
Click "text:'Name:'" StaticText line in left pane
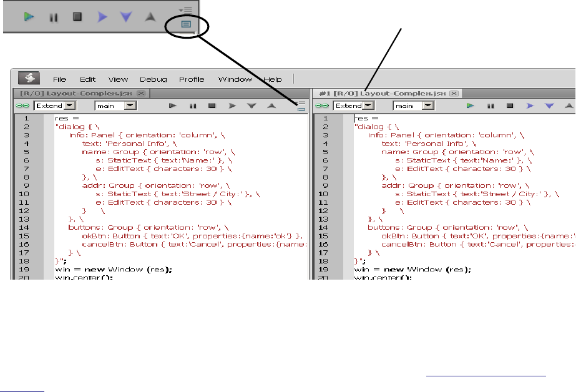(x=164, y=160)
